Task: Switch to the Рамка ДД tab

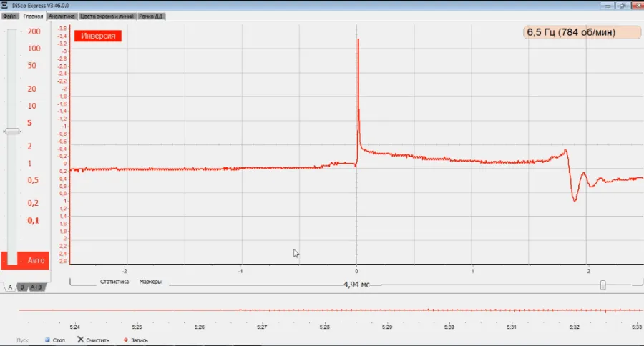Action: point(149,16)
